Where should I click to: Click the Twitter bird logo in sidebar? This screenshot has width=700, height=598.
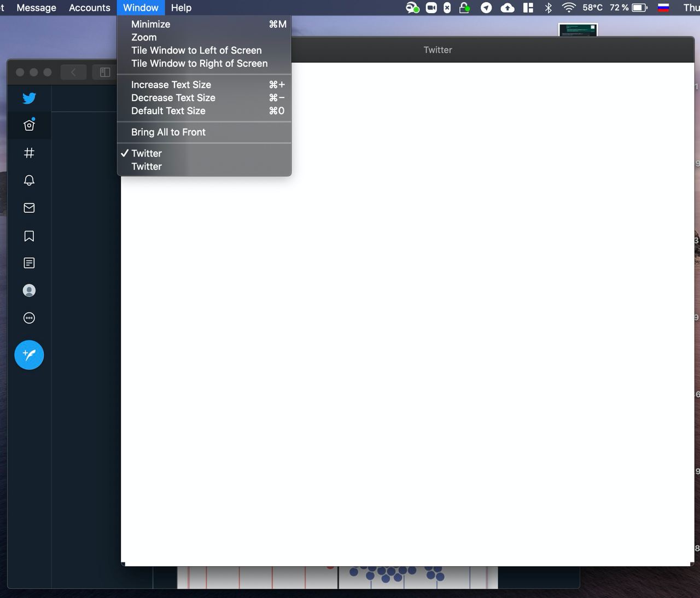29,98
